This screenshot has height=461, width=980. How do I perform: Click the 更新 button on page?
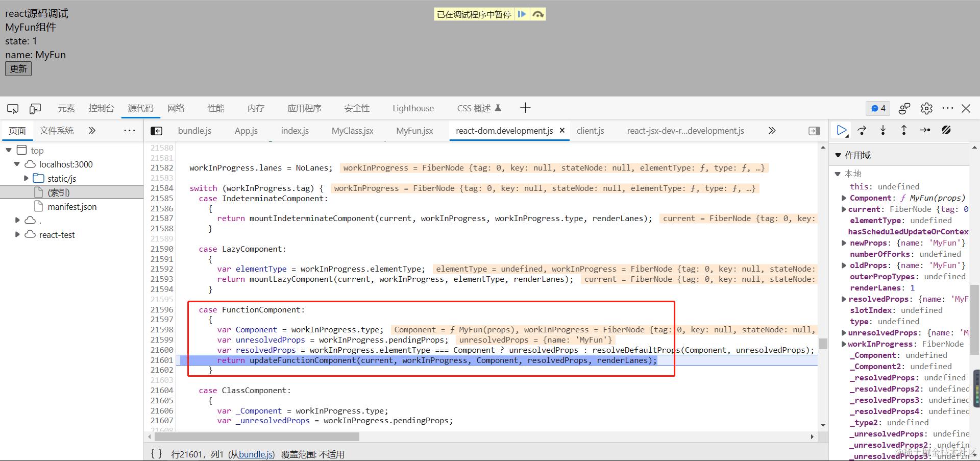point(18,69)
